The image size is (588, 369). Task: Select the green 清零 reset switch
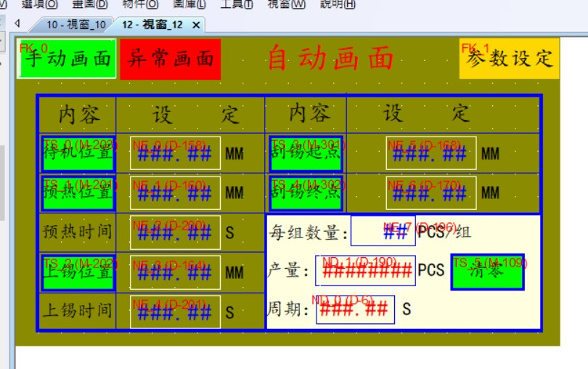point(487,272)
